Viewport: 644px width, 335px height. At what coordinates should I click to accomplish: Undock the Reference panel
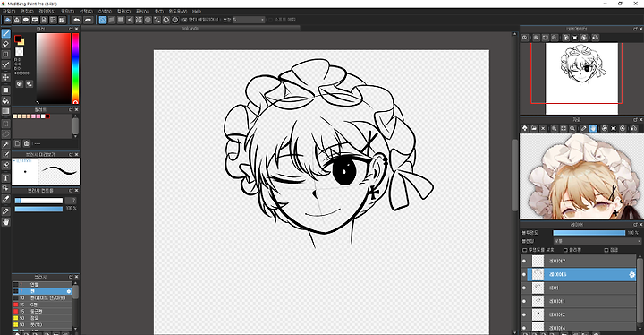(x=635, y=120)
